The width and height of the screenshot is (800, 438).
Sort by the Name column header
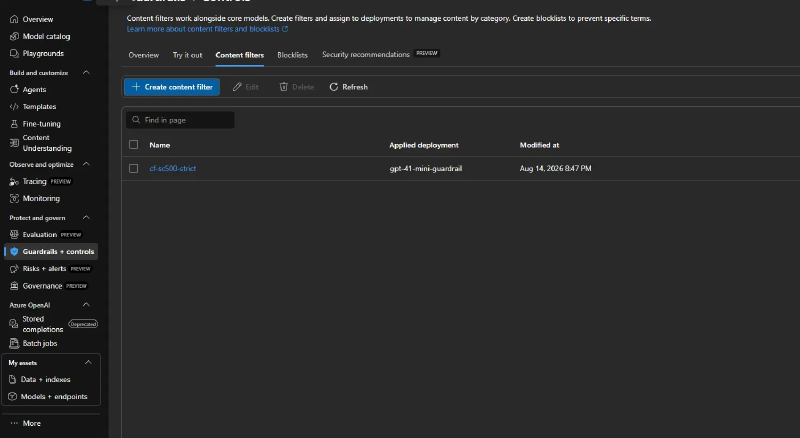pyautogui.click(x=160, y=145)
